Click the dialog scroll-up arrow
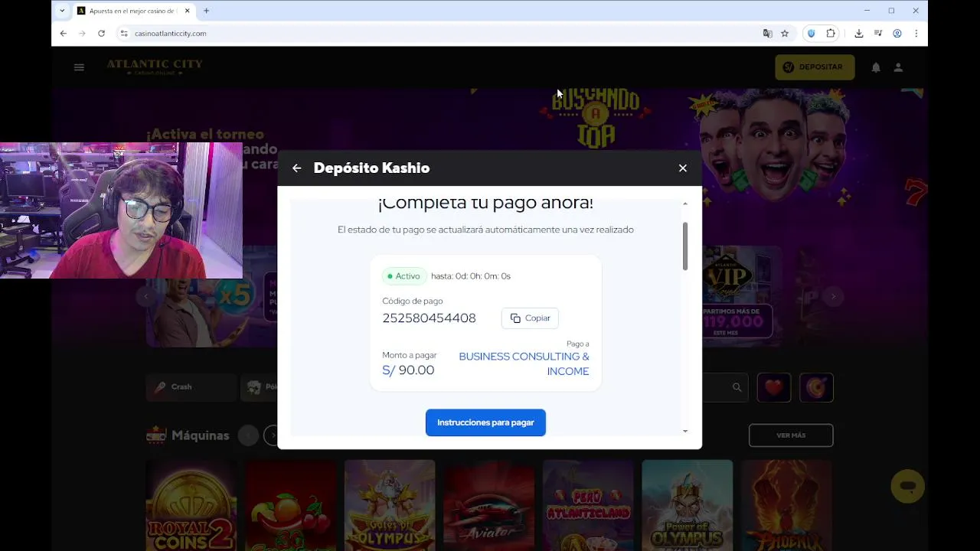980x551 pixels. [685, 204]
